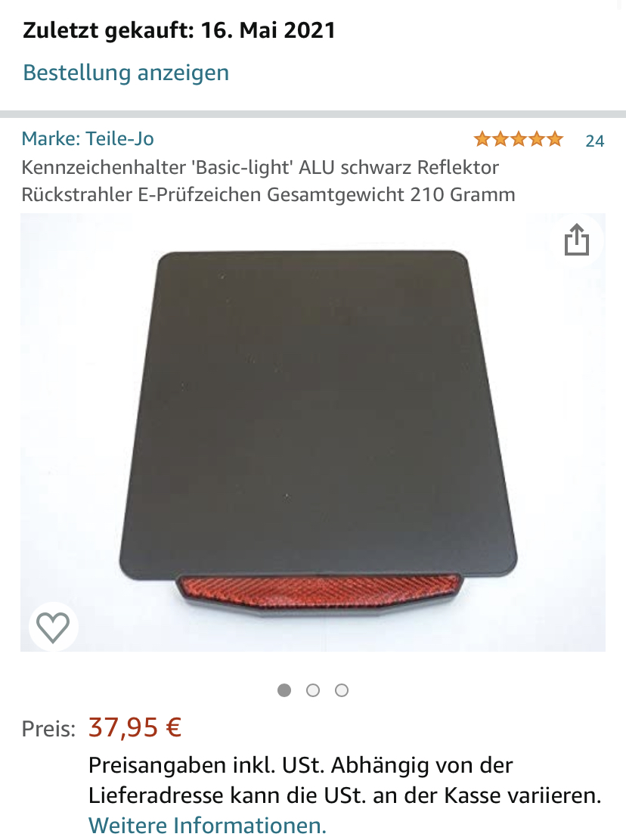
Task: Select the last orange star in rating
Action: pyautogui.click(x=555, y=139)
